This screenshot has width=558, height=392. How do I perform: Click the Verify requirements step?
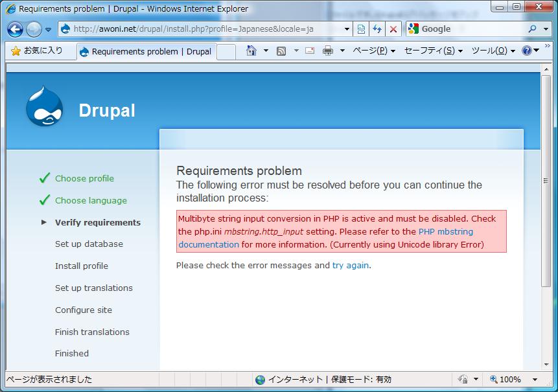98,223
